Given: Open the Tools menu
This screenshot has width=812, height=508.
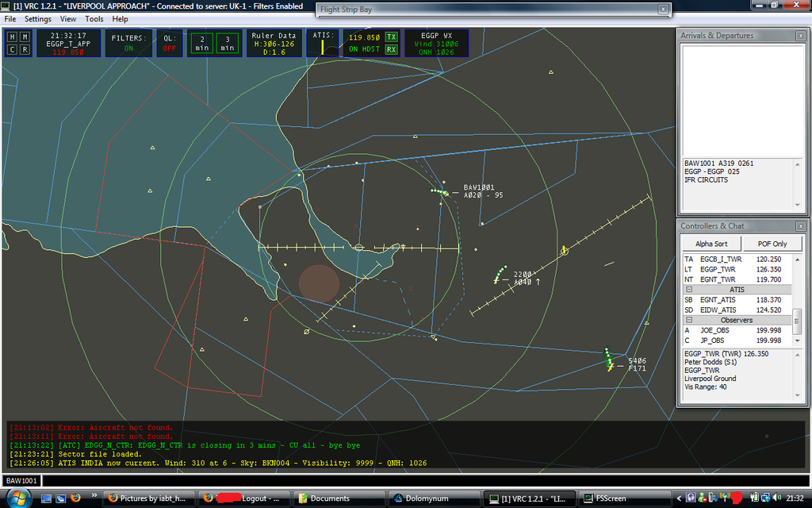Looking at the screenshot, I should pyautogui.click(x=94, y=18).
